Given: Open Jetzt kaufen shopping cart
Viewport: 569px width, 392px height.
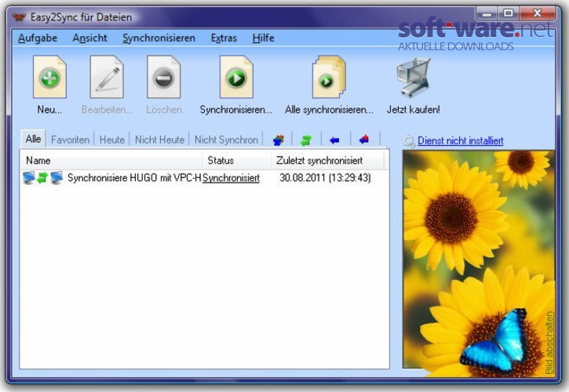Looking at the screenshot, I should pyautogui.click(x=414, y=77).
